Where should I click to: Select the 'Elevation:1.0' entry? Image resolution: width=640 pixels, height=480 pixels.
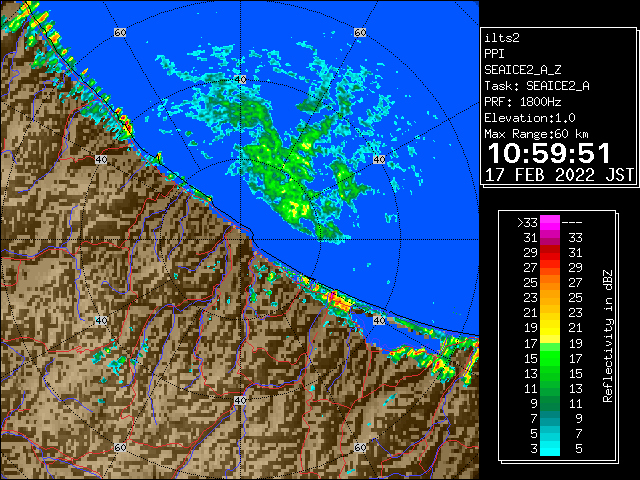(x=530, y=118)
